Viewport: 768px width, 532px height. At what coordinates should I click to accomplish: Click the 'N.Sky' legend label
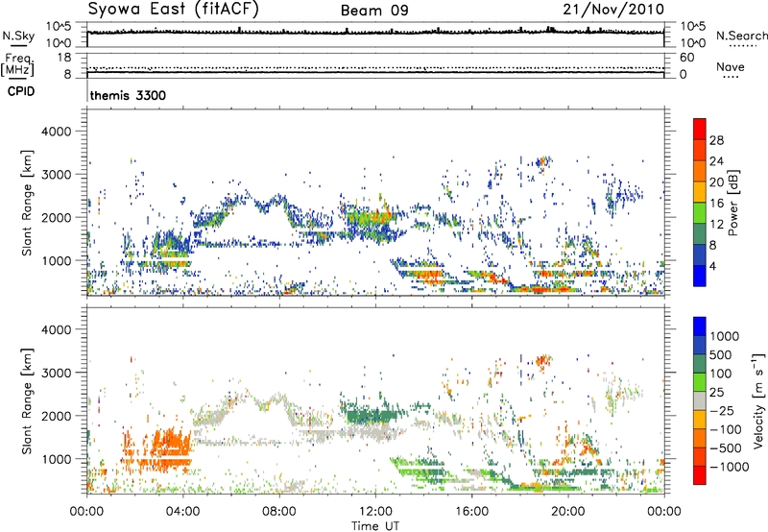point(18,36)
